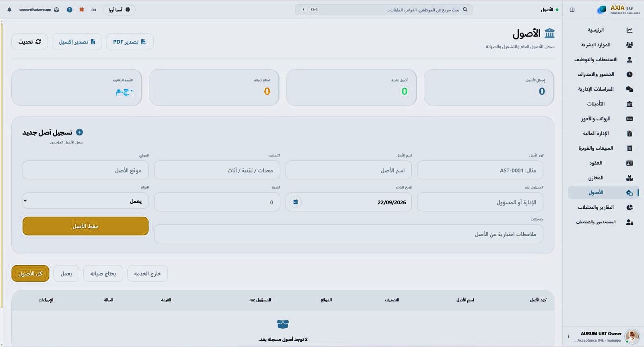Open the الحالة status dropdown
Image resolution: width=644 pixels, height=347 pixels.
(x=85, y=201)
